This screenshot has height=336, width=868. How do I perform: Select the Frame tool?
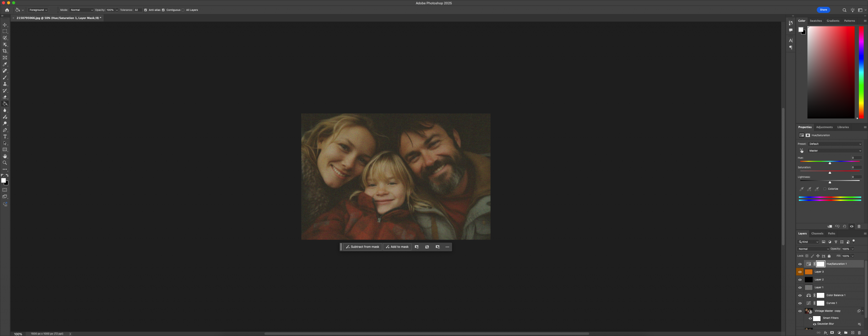pyautogui.click(x=5, y=58)
